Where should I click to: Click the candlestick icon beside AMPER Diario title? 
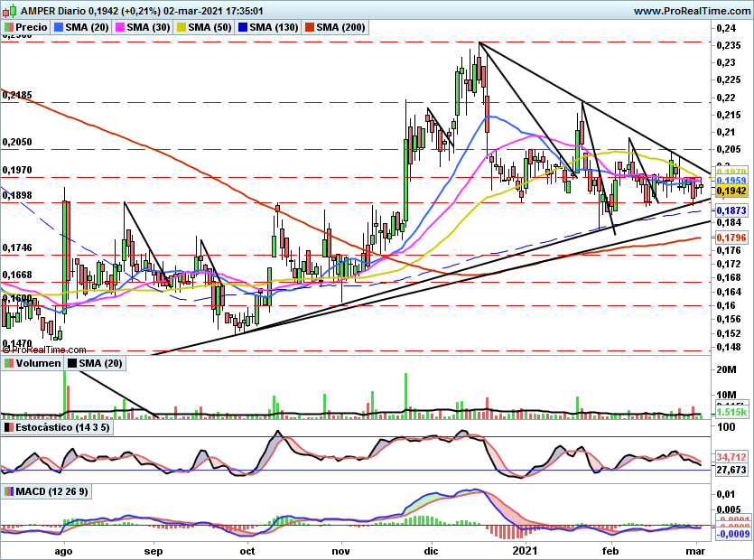pyautogui.click(x=10, y=10)
